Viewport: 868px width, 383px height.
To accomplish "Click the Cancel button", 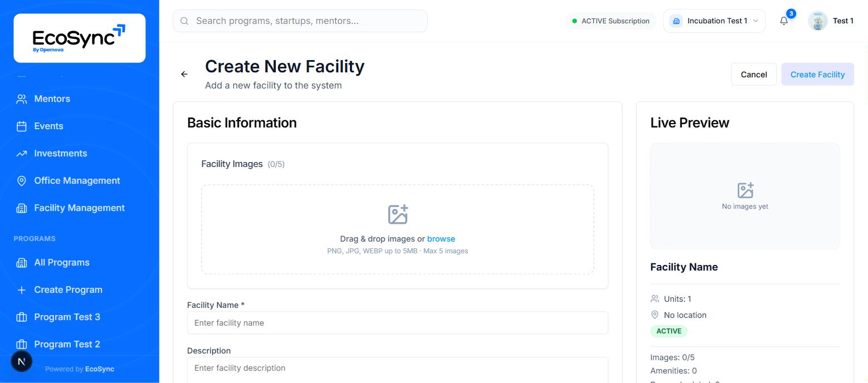I will 754,74.
